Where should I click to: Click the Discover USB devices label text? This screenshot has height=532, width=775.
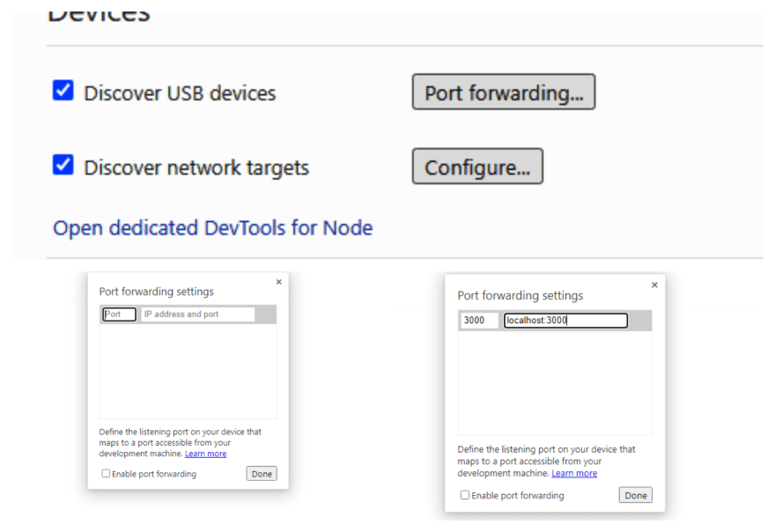coord(180,93)
